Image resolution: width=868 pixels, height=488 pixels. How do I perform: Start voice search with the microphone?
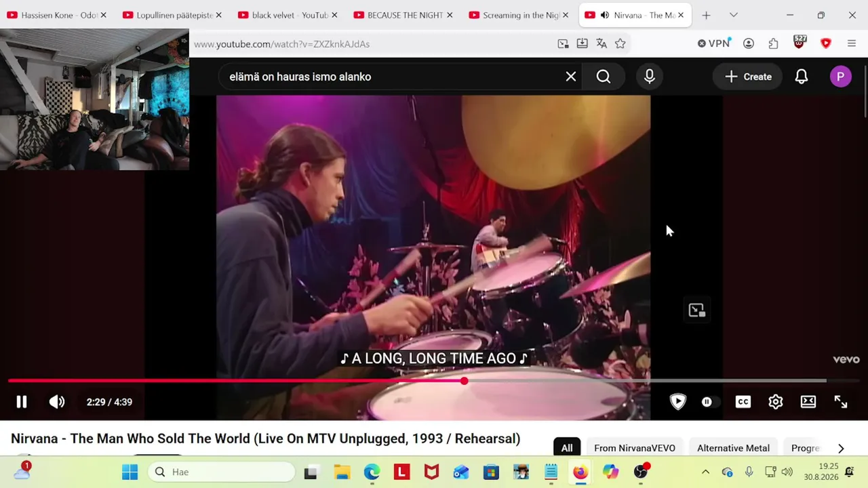[650, 77]
